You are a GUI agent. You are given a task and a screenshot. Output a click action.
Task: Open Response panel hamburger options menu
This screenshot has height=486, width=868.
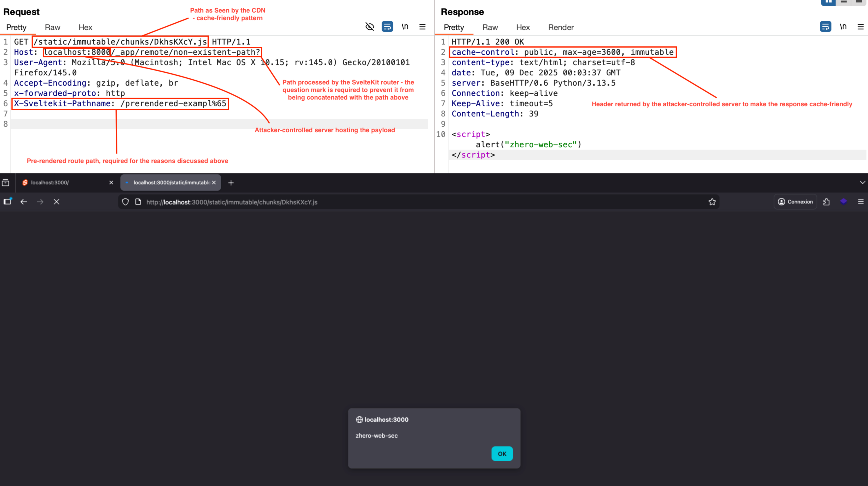(860, 27)
